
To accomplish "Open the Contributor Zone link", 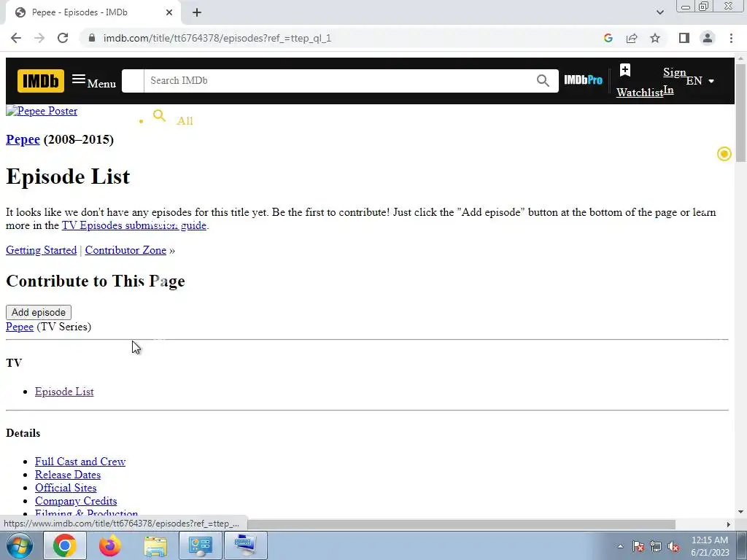I will (125, 250).
